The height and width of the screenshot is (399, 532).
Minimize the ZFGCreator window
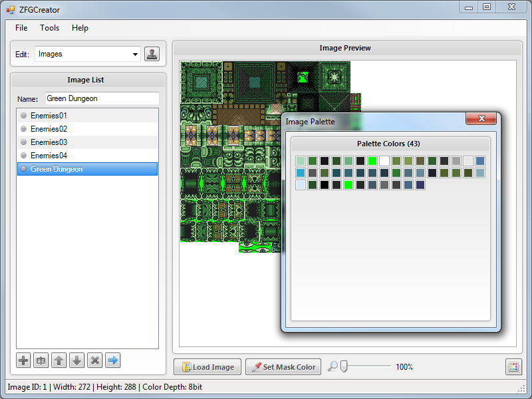coord(469,7)
